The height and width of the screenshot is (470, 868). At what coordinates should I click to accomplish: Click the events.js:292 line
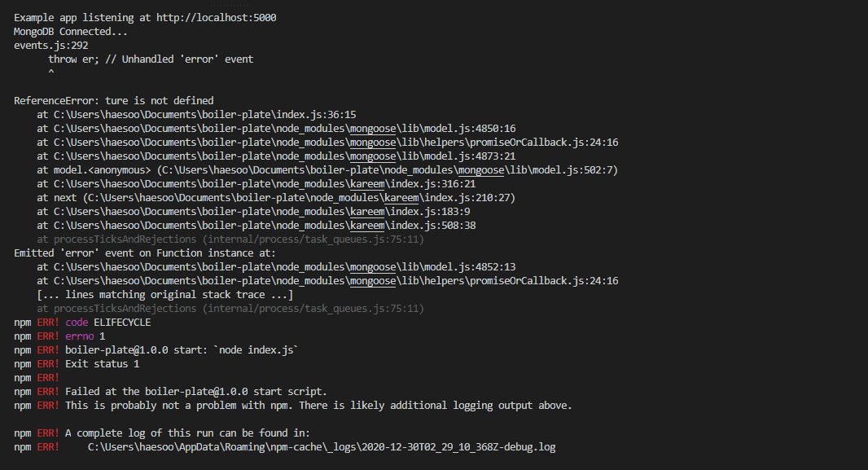point(50,45)
